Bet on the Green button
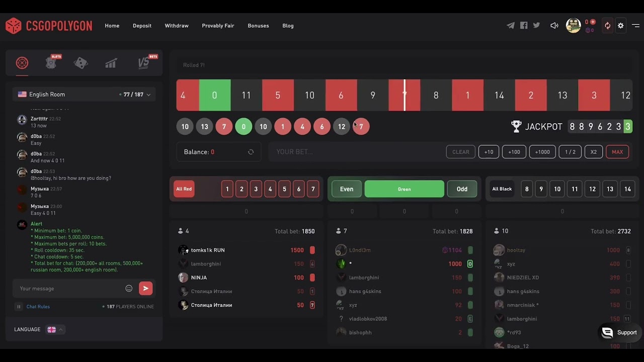Screen dimensions: 644x362 click(405, 189)
